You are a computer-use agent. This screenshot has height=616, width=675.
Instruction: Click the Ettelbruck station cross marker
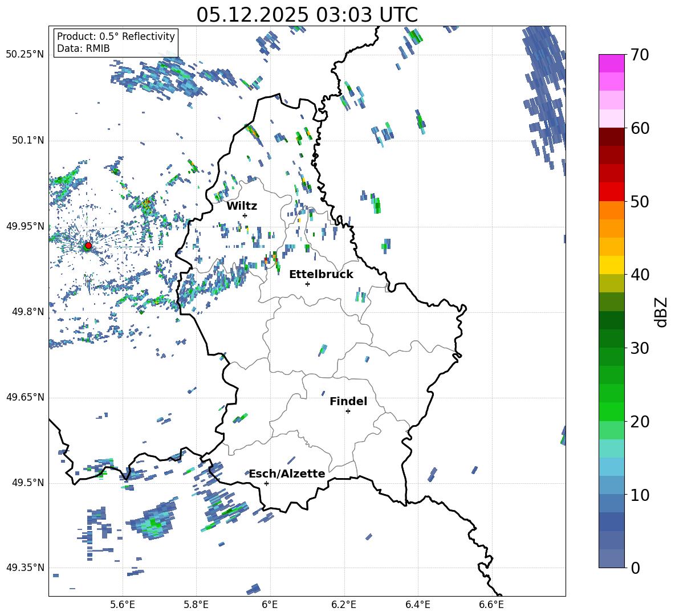point(307,284)
